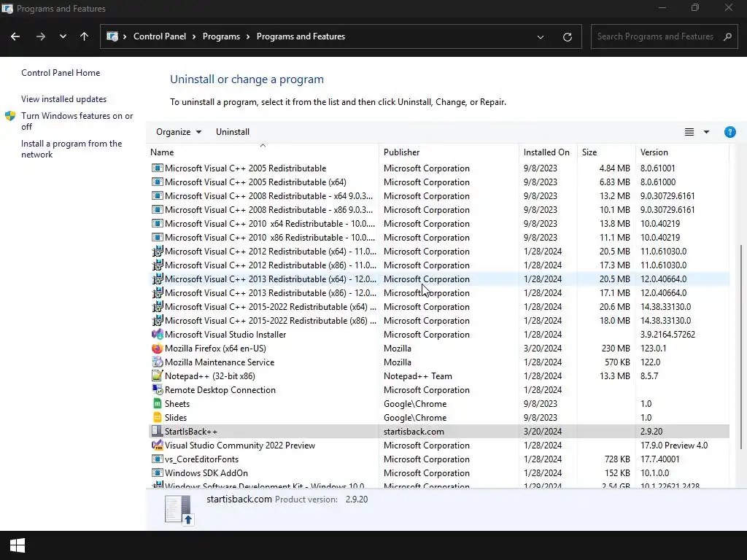The width and height of the screenshot is (747, 560).
Task: Sort list by Version column header
Action: (x=682, y=152)
